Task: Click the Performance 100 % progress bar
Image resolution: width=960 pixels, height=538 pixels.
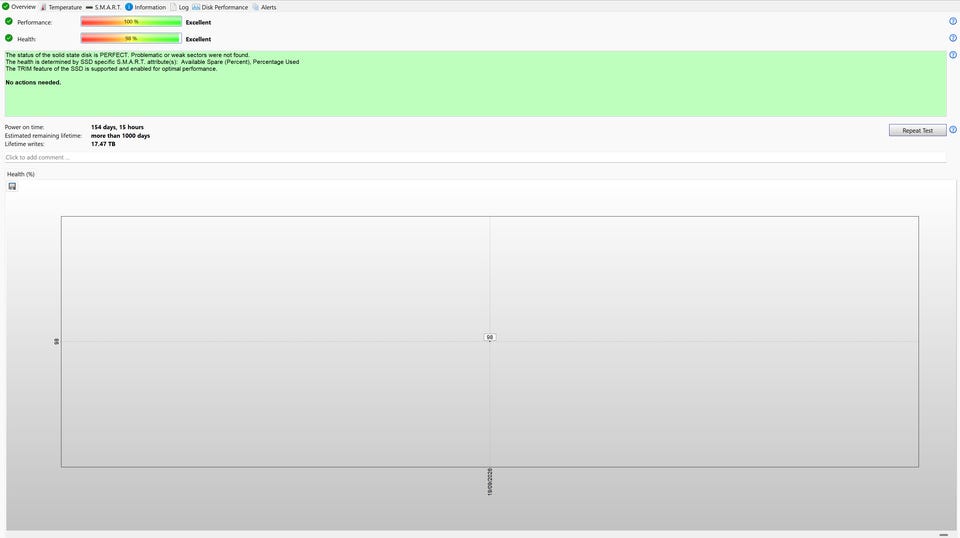Action: 131,22
